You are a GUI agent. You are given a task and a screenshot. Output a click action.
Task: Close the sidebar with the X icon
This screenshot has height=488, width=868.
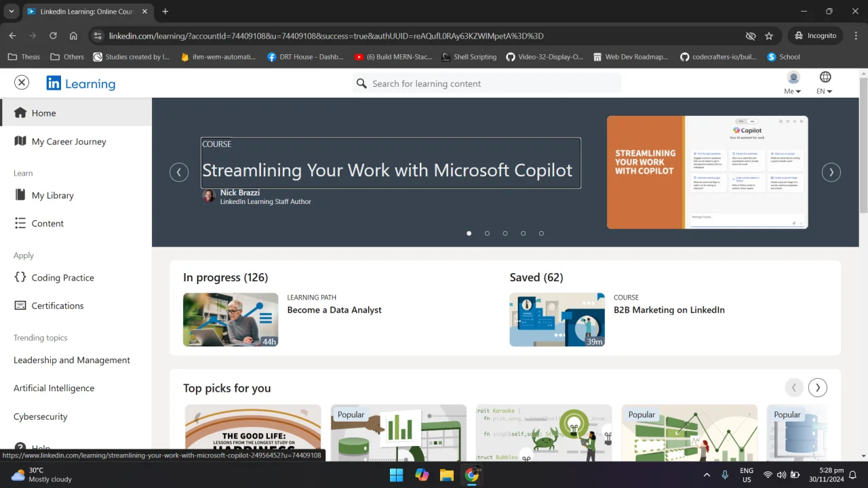22,83
